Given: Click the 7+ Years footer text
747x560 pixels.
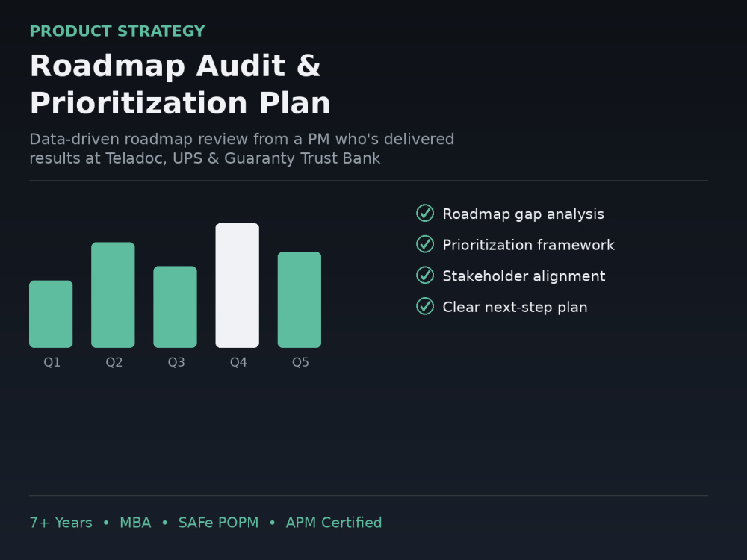Looking at the screenshot, I should tap(61, 523).
